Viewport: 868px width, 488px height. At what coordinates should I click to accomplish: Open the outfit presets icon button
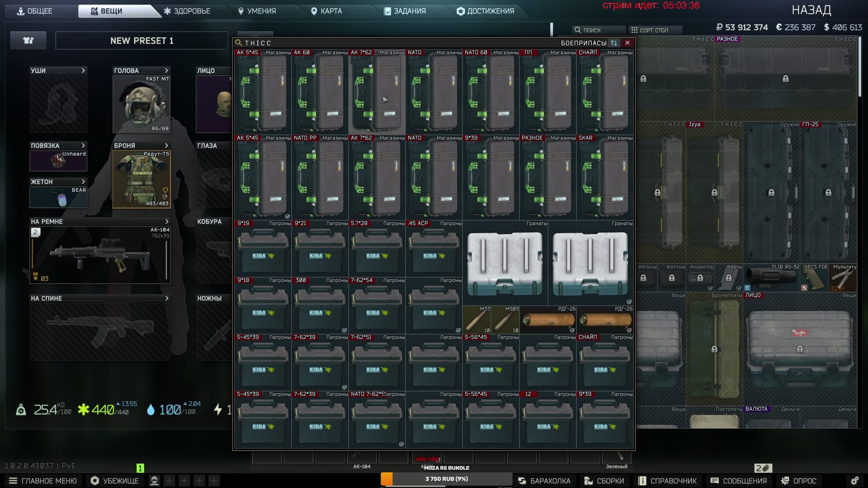click(x=28, y=41)
